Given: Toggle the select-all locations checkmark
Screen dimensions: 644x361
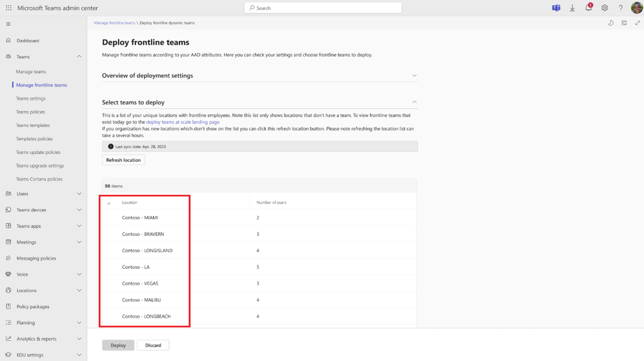Looking at the screenshot, I should (109, 203).
